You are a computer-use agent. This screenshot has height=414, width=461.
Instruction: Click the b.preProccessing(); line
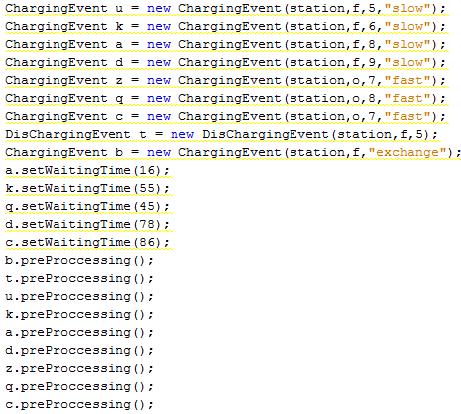[79, 261]
